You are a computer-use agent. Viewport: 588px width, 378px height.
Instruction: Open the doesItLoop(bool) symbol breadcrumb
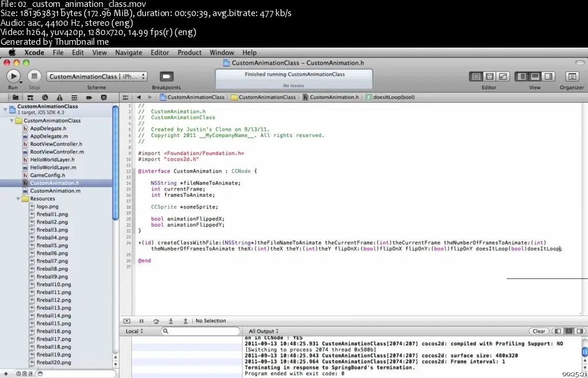pyautogui.click(x=390, y=98)
